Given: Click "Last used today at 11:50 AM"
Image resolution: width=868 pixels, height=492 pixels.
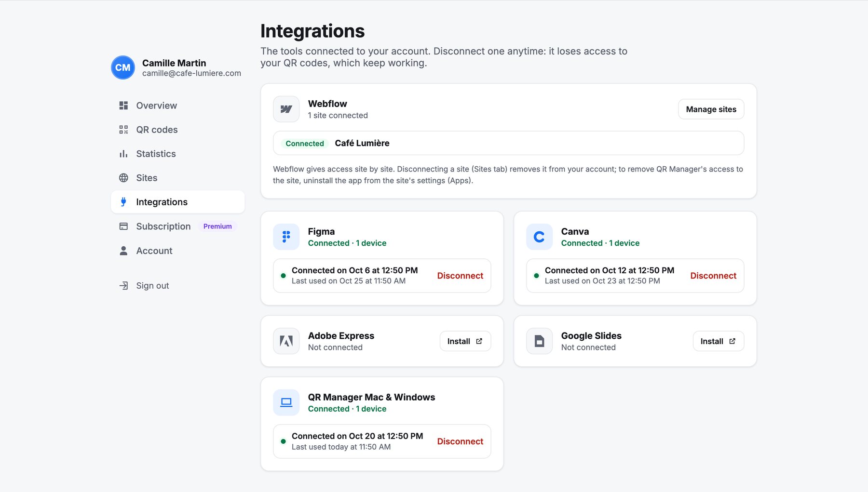Looking at the screenshot, I should pyautogui.click(x=341, y=447).
